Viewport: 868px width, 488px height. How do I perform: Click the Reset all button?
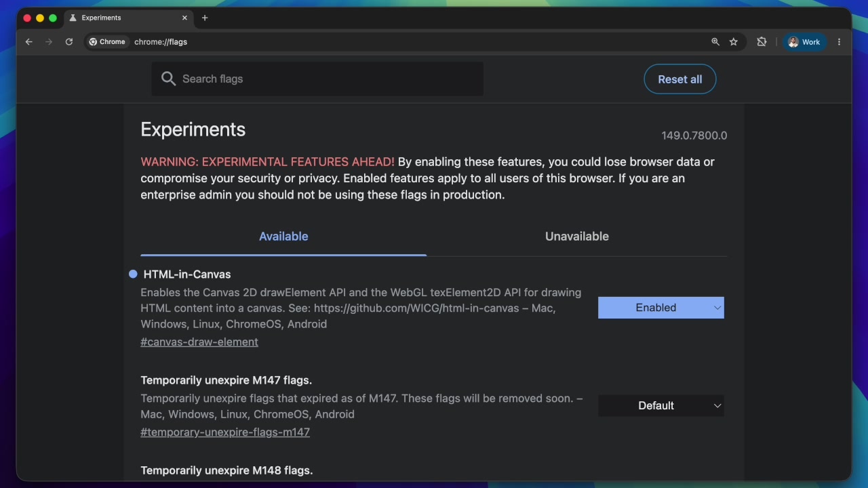pos(679,79)
